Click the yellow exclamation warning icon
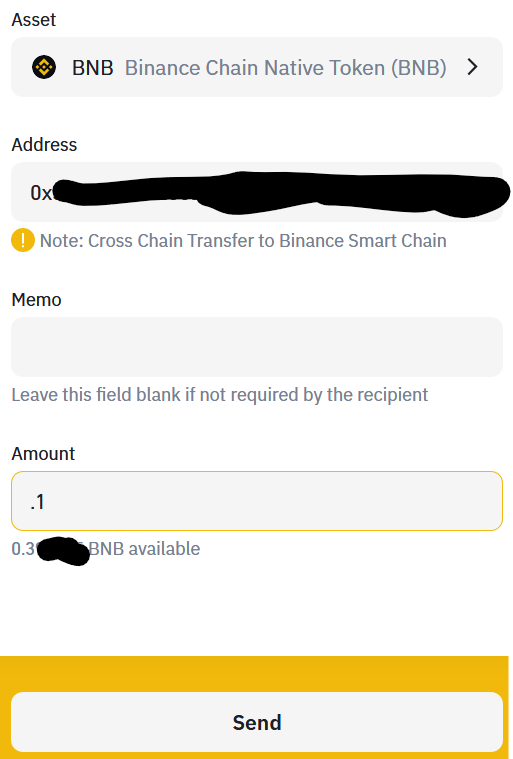This screenshot has height=759, width=513. tap(23, 241)
